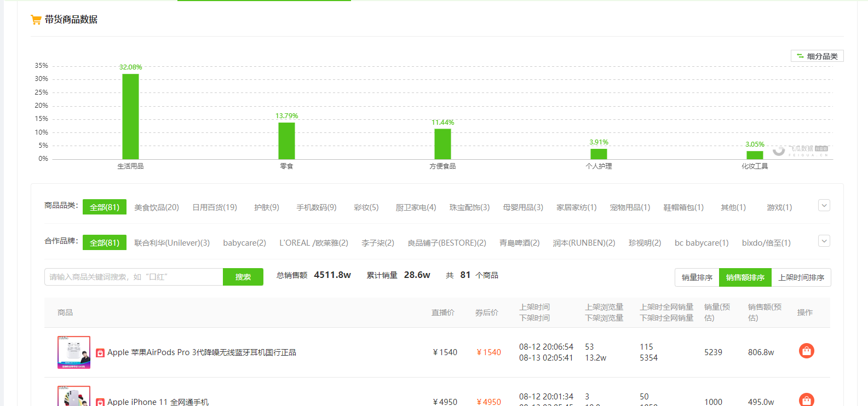Filter by 宠物用品(1) category
Image resolution: width=868 pixels, height=406 pixels.
point(630,207)
